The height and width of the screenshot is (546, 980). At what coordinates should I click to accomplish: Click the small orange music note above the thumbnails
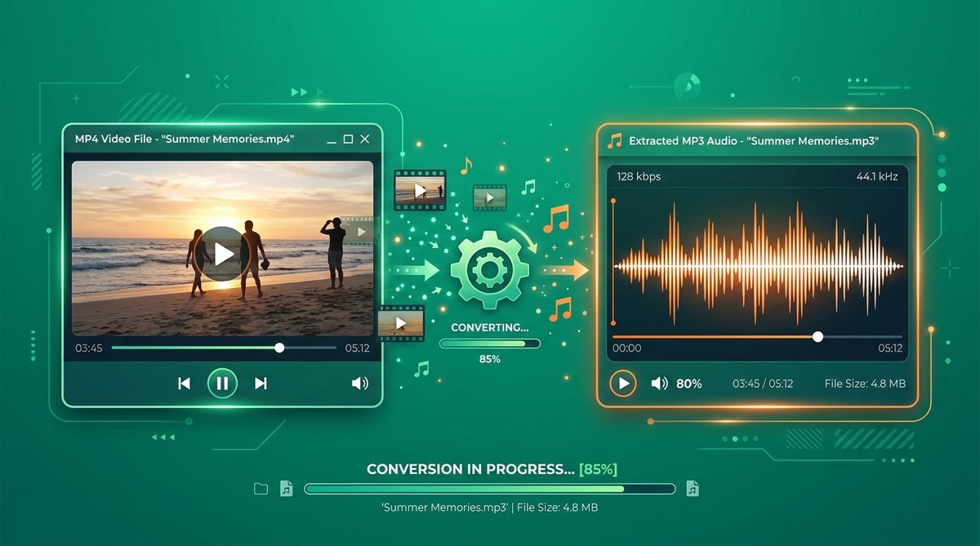point(465,166)
